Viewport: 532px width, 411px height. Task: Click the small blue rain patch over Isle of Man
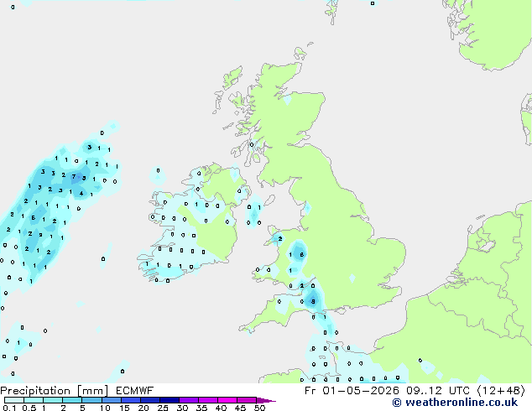click(x=253, y=215)
